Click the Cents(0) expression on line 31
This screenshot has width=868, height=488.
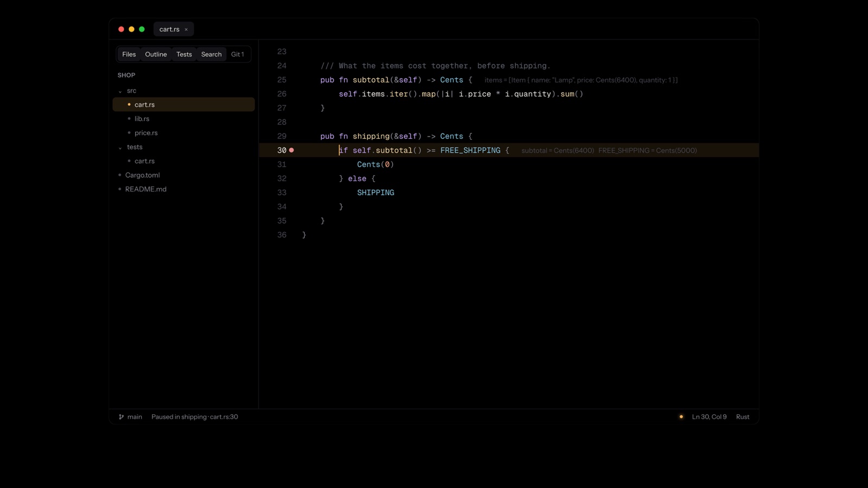(375, 164)
